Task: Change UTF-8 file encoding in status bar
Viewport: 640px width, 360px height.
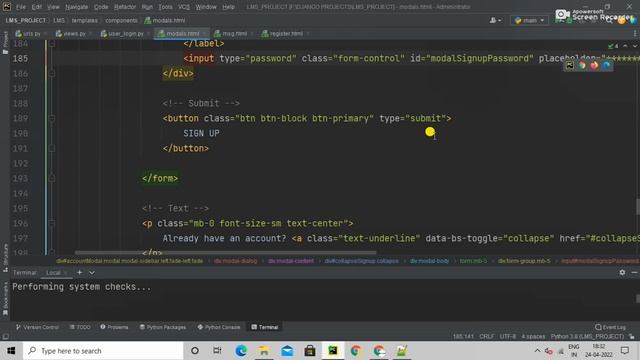Action: tap(508, 337)
